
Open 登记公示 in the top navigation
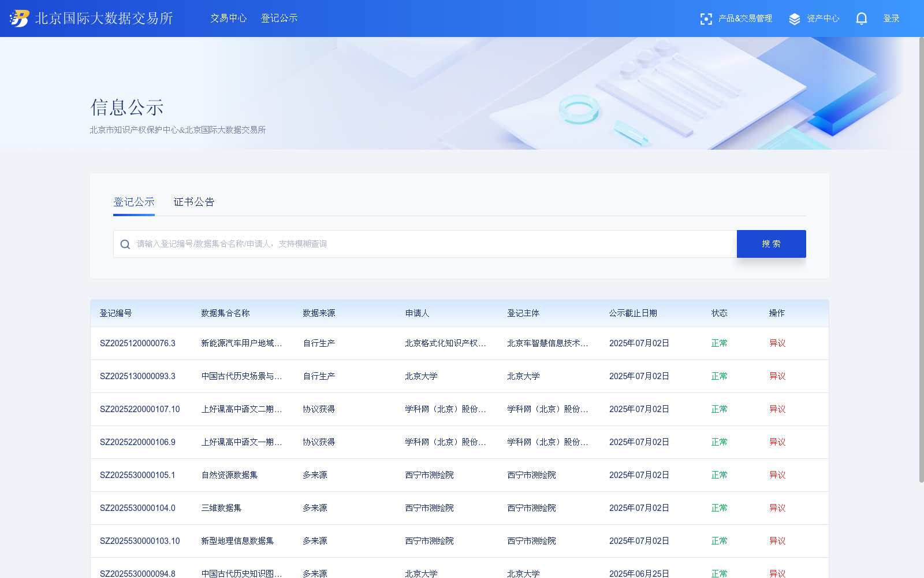point(280,18)
